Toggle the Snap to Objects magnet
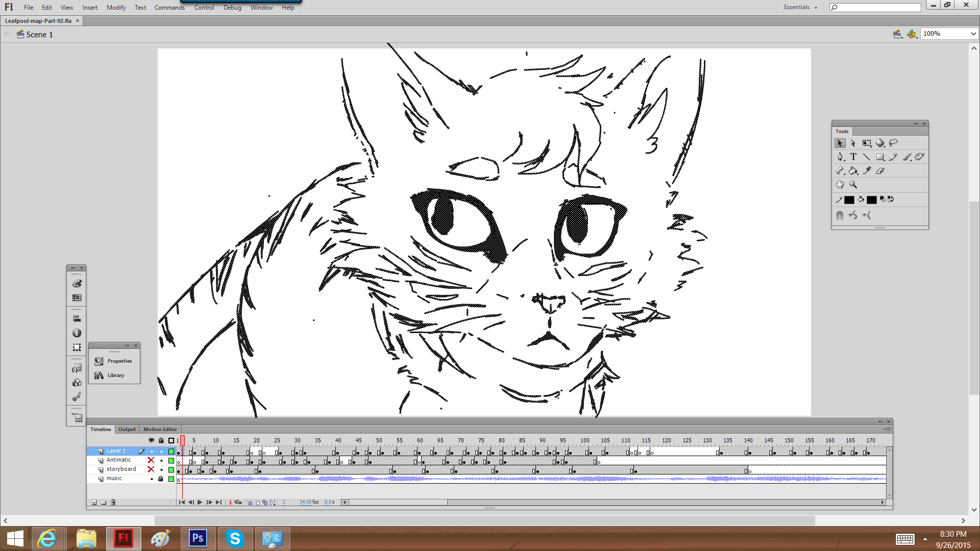 [x=840, y=215]
